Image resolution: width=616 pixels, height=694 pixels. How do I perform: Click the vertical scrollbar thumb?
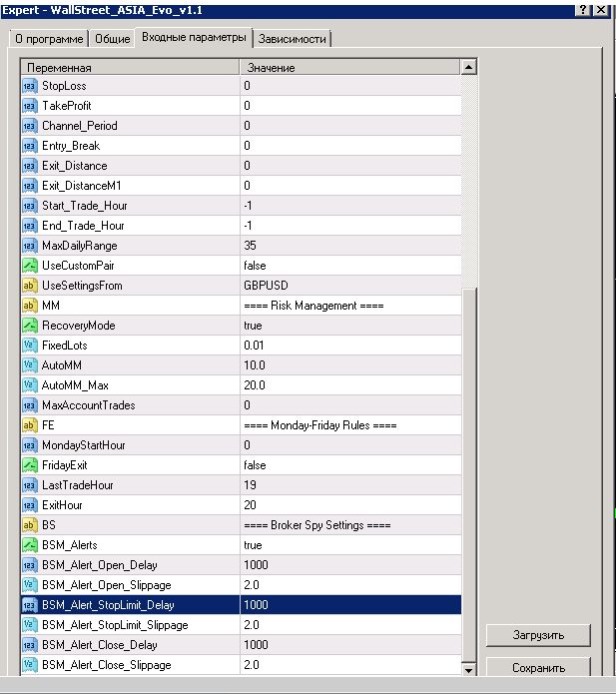[x=468, y=474]
